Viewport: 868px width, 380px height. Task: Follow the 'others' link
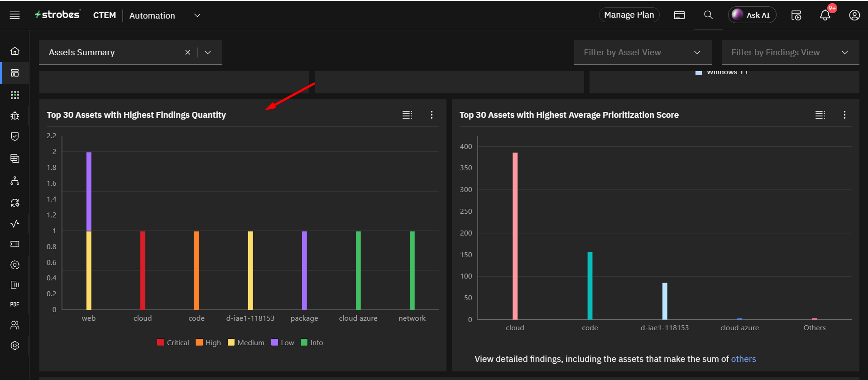coord(743,359)
